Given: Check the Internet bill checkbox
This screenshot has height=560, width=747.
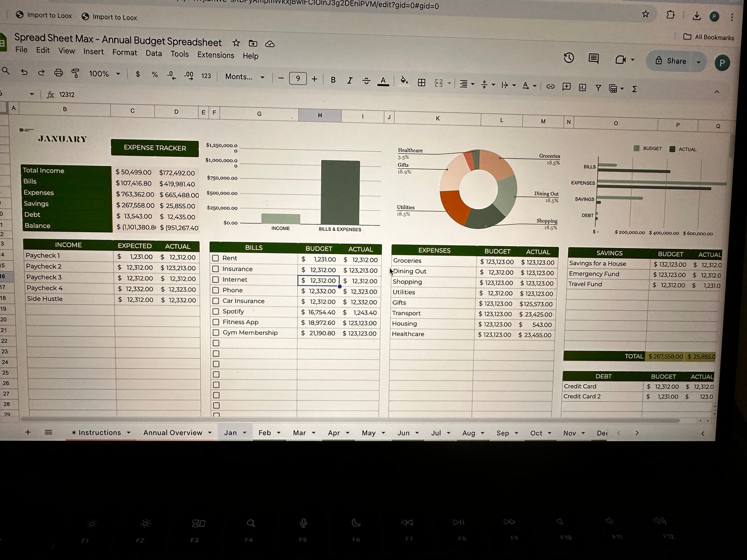Looking at the screenshot, I should pyautogui.click(x=215, y=279).
